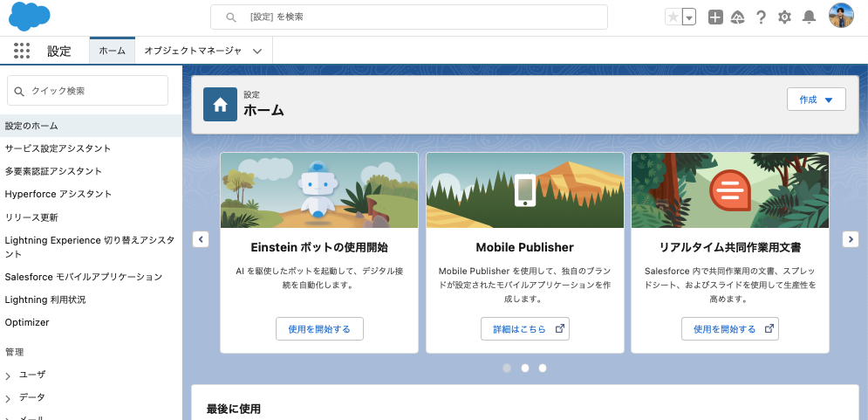
Task: Click the Trailhead guidance icon
Action: coord(738,17)
